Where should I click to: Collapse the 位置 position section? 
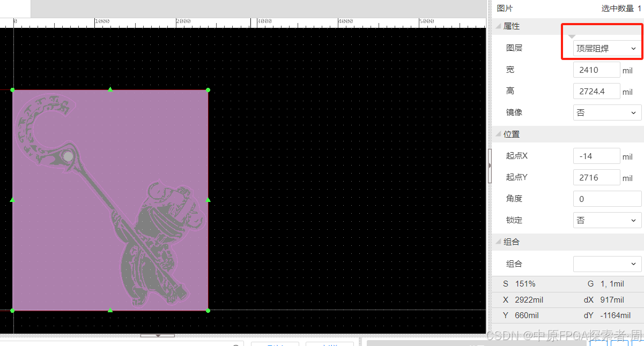(499, 134)
